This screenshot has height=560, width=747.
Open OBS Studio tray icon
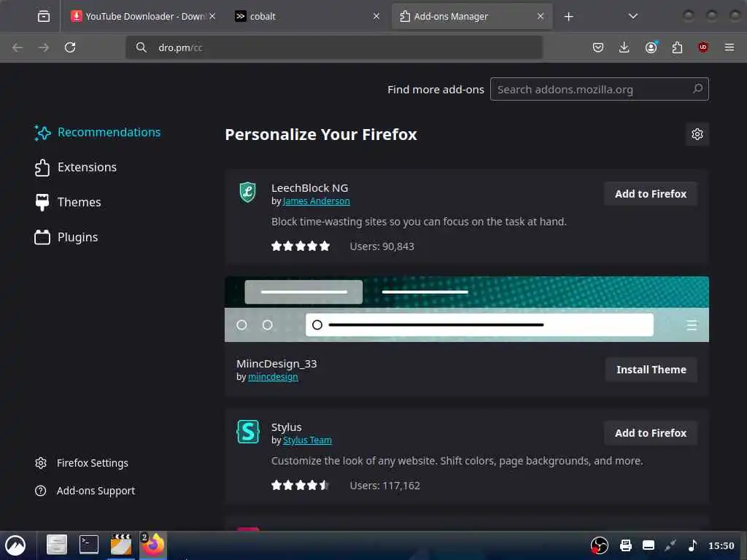pos(599,545)
